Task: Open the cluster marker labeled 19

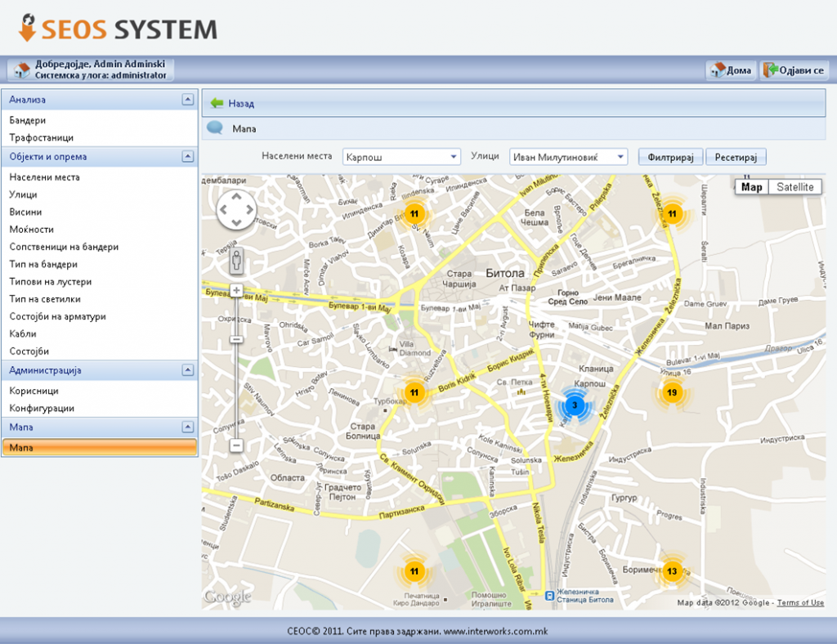Action: (672, 393)
